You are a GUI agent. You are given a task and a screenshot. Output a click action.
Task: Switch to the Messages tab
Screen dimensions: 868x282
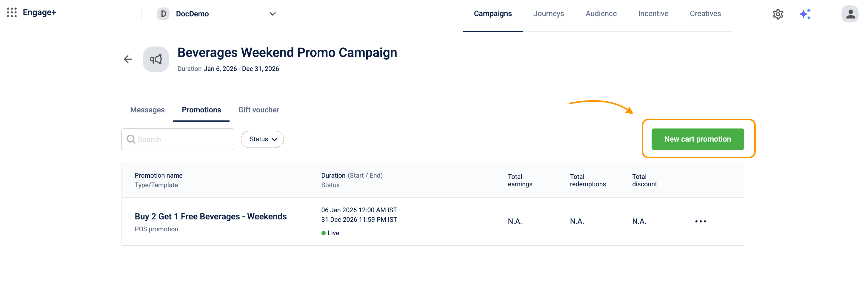(x=147, y=110)
